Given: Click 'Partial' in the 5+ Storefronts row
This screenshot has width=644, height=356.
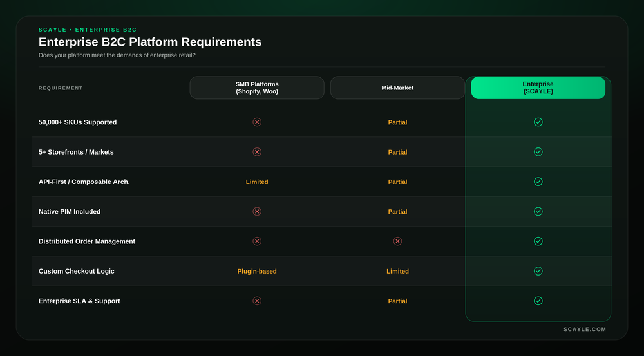Looking at the screenshot, I should point(397,152).
